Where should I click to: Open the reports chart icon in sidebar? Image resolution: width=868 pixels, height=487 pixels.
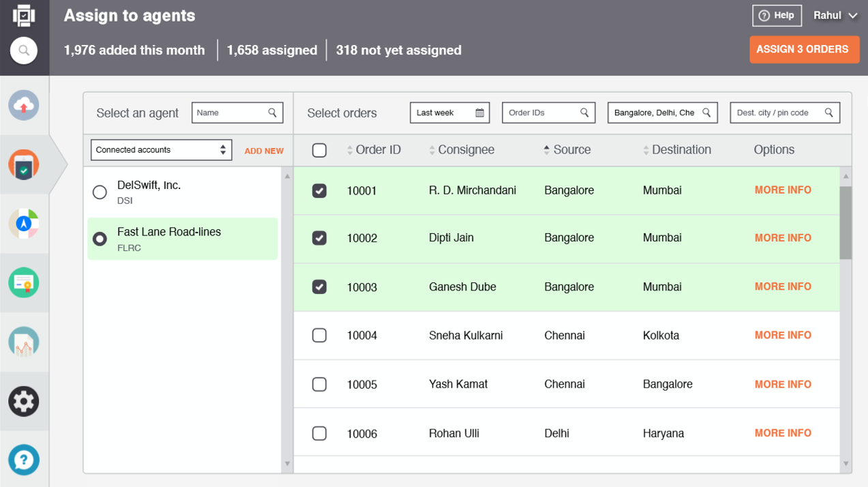coord(24,342)
